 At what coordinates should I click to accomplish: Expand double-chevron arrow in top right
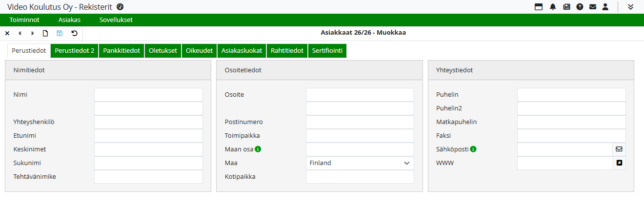point(630,7)
